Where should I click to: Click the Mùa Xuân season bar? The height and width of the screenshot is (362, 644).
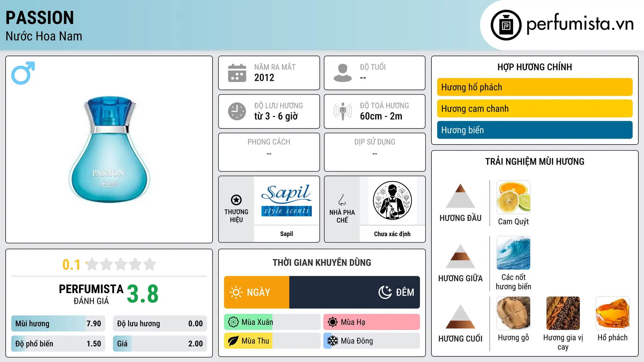(x=272, y=322)
